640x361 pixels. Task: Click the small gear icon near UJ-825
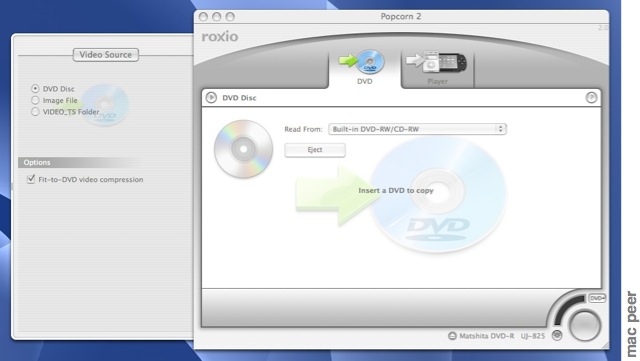coord(557,335)
